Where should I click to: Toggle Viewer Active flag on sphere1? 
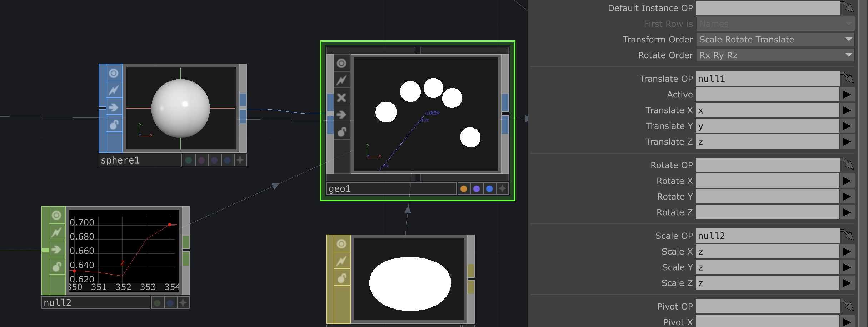(114, 73)
